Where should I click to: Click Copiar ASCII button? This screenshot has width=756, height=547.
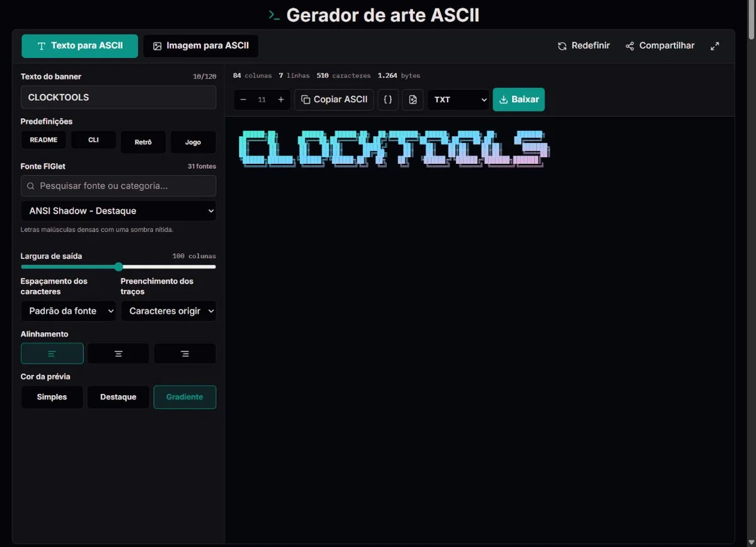(334, 100)
